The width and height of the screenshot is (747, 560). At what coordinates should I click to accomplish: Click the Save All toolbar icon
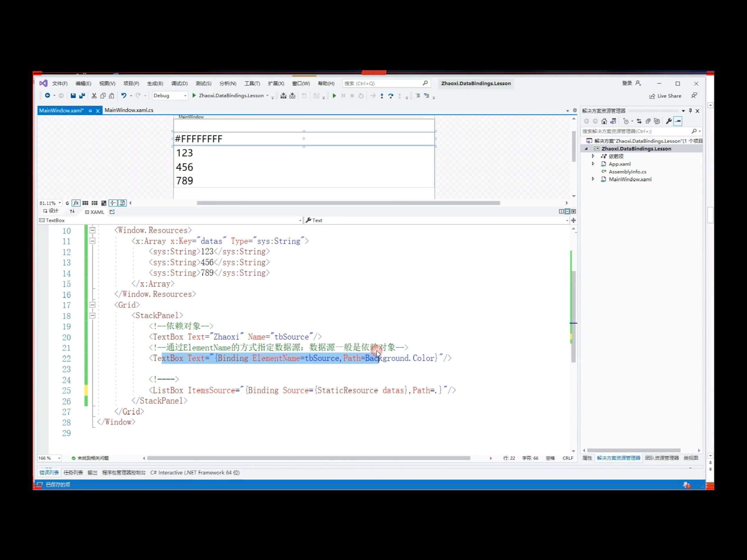(82, 96)
